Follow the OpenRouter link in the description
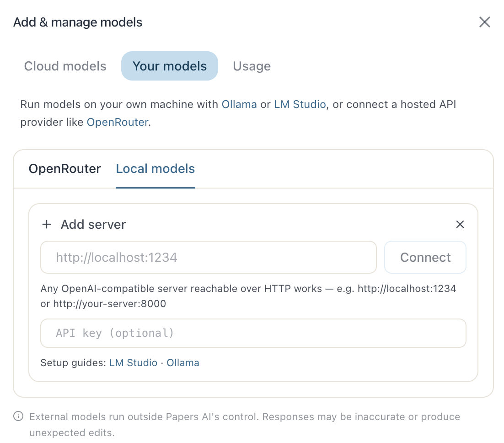Screen dimensions: 504x443 point(118,122)
